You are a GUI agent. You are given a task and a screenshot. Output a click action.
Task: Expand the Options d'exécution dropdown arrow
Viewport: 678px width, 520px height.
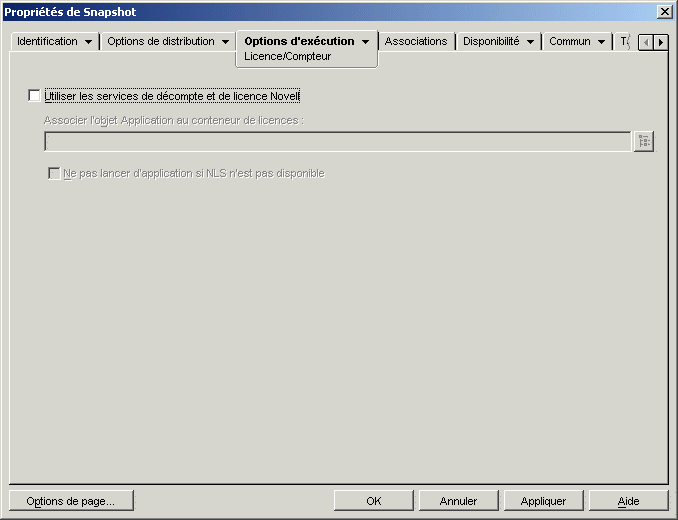[365, 42]
